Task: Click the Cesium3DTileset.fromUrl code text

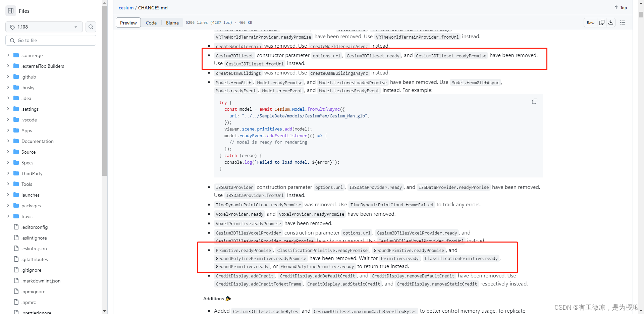Action: (255, 64)
